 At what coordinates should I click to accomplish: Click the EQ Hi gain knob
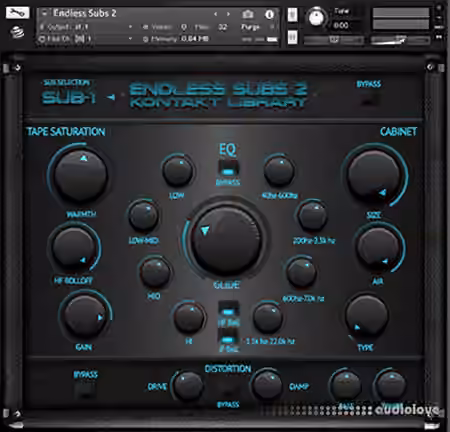pyautogui.click(x=189, y=318)
